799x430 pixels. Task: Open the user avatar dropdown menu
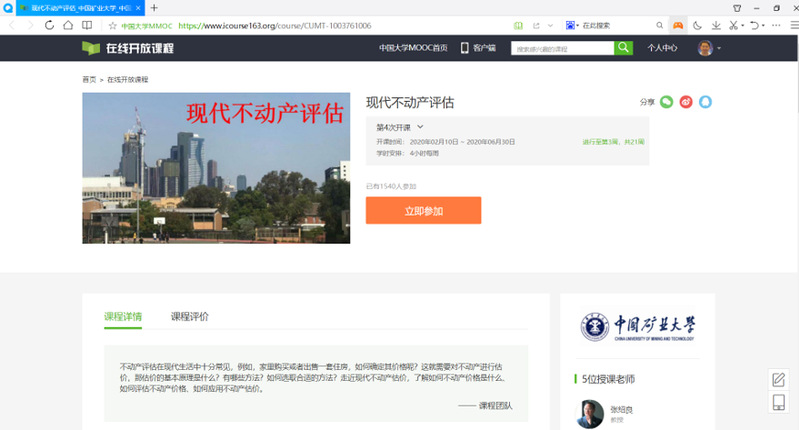(710, 47)
